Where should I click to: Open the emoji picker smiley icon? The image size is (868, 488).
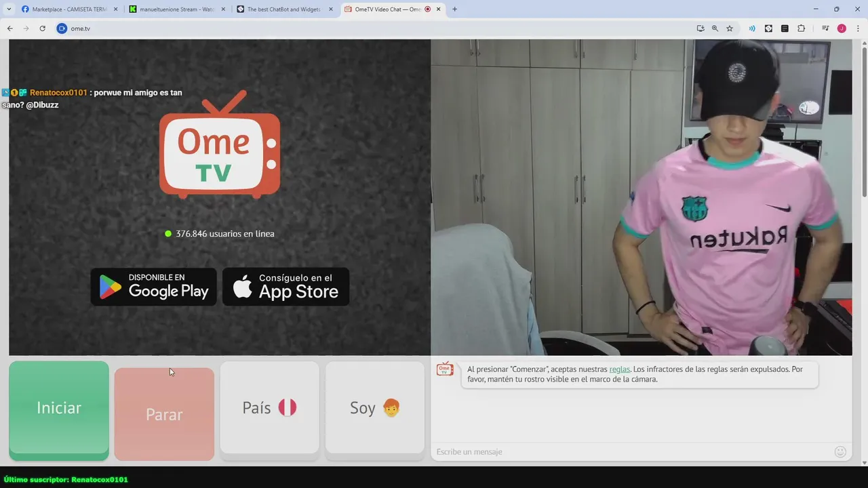click(840, 451)
